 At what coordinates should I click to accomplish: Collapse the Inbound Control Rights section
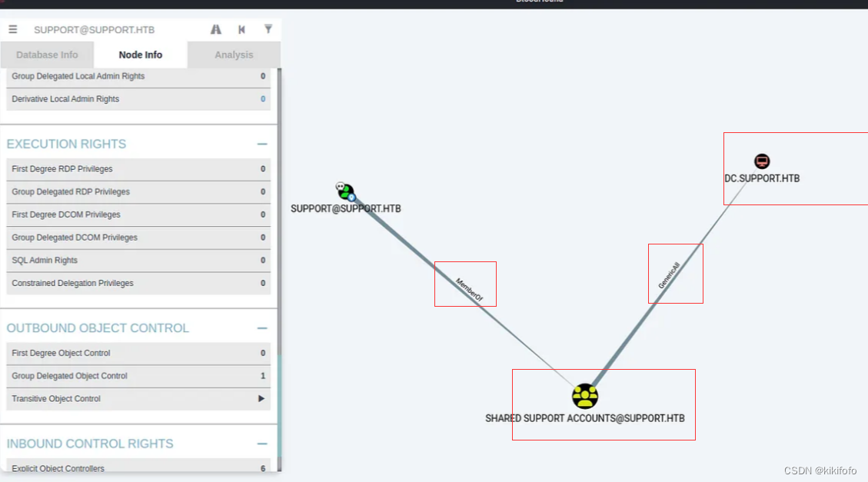(x=262, y=444)
